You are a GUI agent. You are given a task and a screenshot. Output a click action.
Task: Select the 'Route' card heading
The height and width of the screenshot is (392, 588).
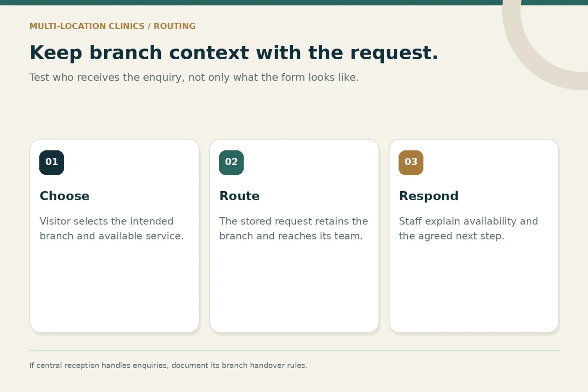click(239, 196)
